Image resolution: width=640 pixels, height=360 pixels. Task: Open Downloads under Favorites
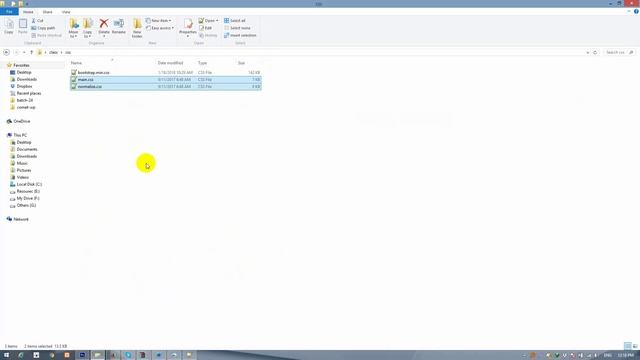(x=27, y=79)
